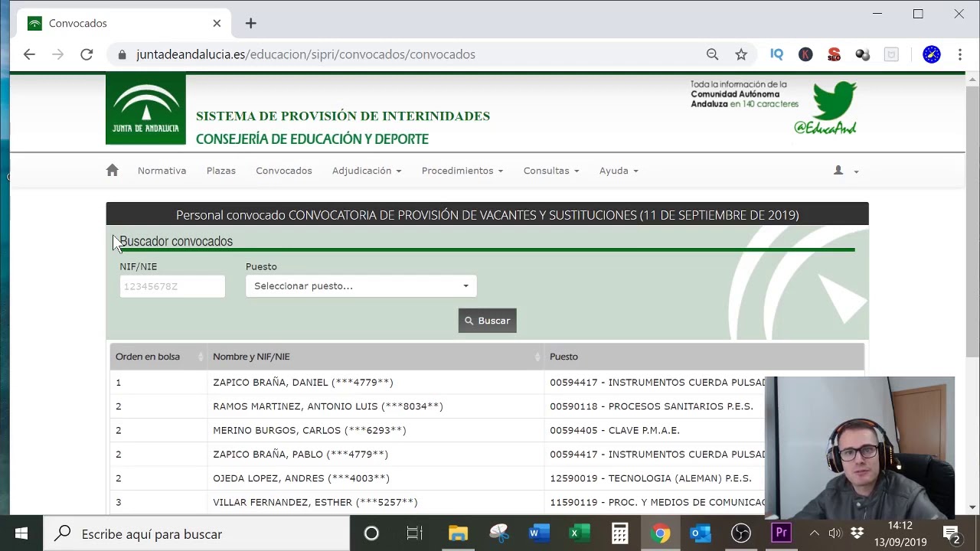Click the NIF/NIE input field
Screen dimensions: 980x551
pos(172,286)
